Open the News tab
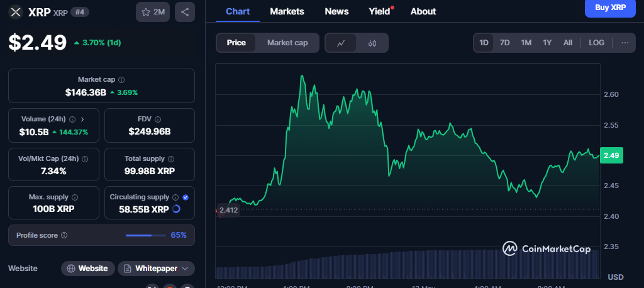 click(336, 11)
